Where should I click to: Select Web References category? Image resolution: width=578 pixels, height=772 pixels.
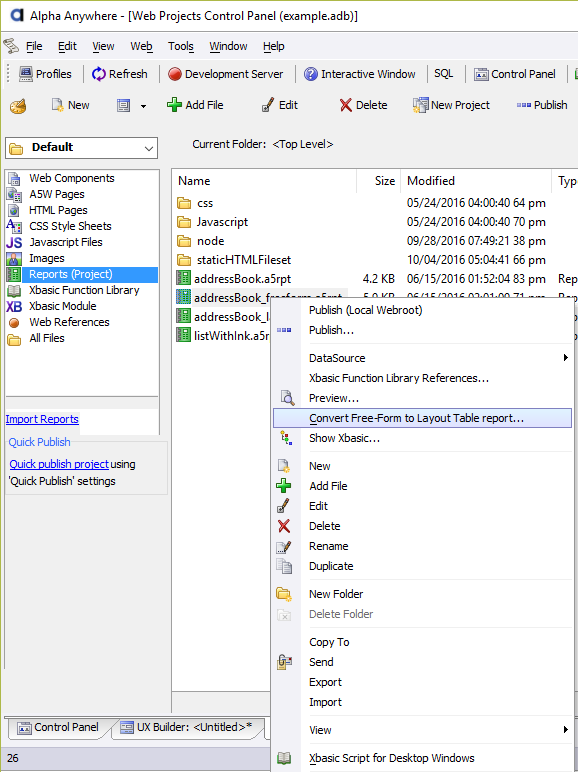pos(69,322)
